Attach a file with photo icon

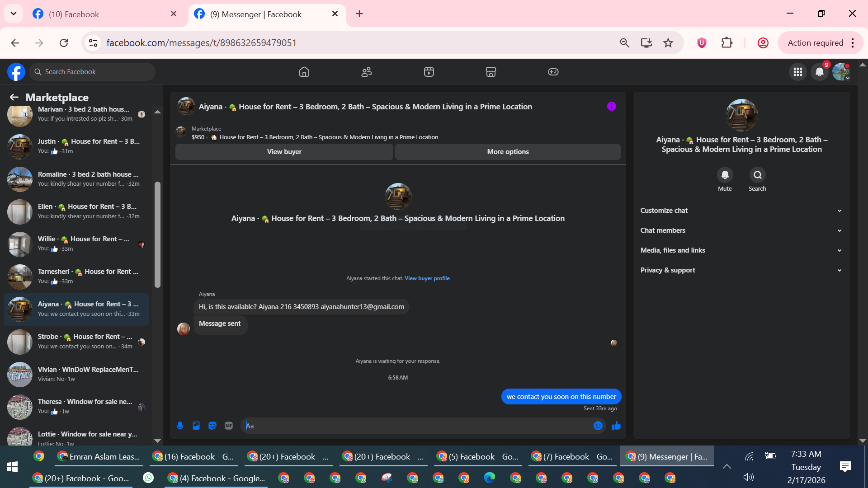click(x=196, y=426)
